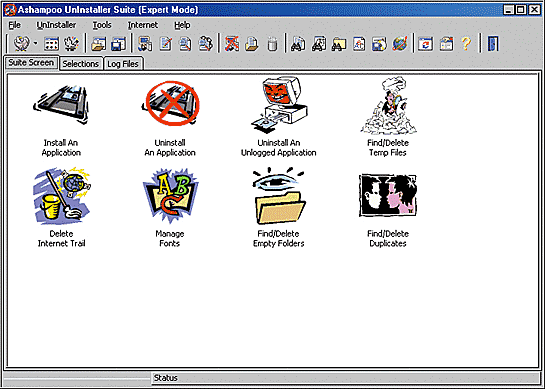Click the red X uninstall toolbar icon

pyautogui.click(x=232, y=44)
